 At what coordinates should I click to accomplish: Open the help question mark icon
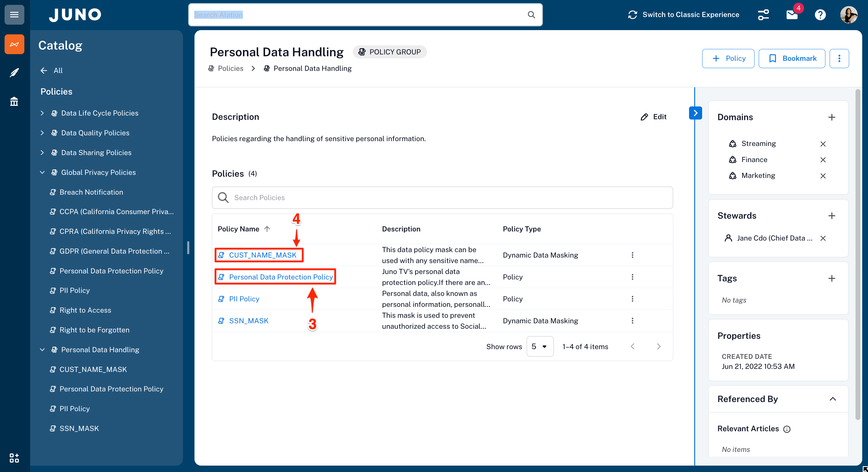[x=820, y=15]
